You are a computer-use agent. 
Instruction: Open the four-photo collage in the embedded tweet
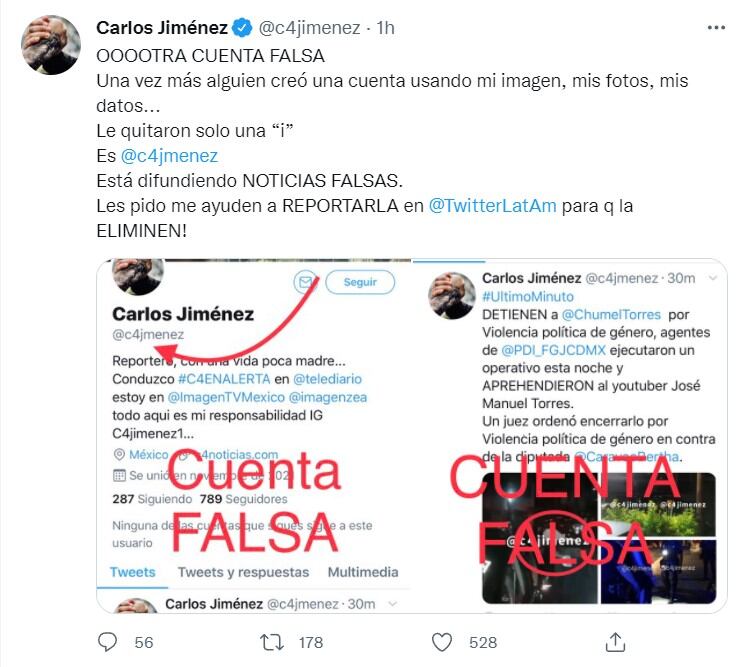599,538
